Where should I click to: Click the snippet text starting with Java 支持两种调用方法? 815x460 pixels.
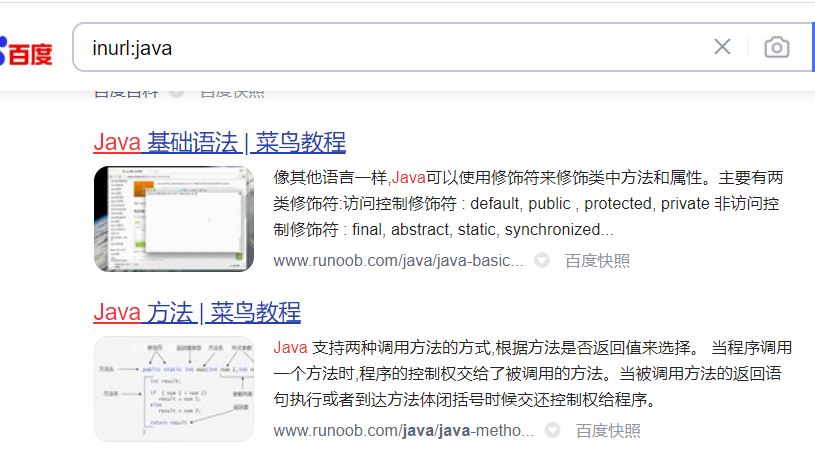[533, 373]
